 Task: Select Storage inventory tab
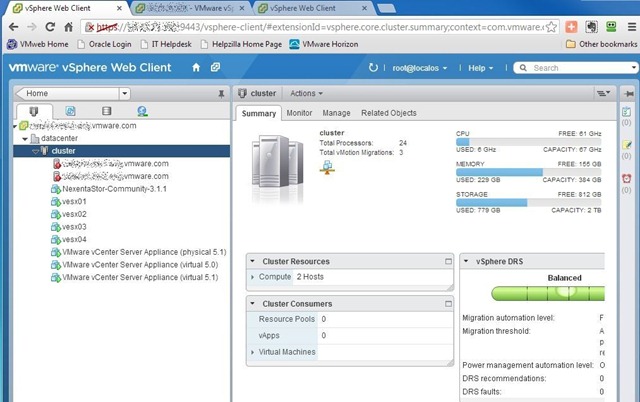107,111
